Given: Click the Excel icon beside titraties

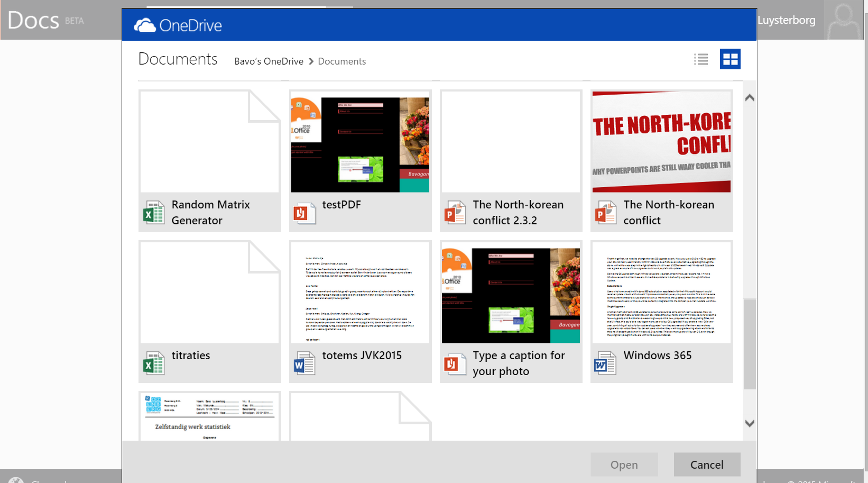Looking at the screenshot, I should point(154,363).
